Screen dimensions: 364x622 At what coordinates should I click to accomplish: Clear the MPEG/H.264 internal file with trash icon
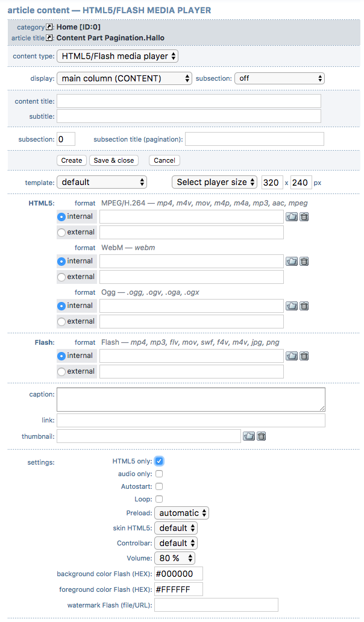(x=304, y=217)
